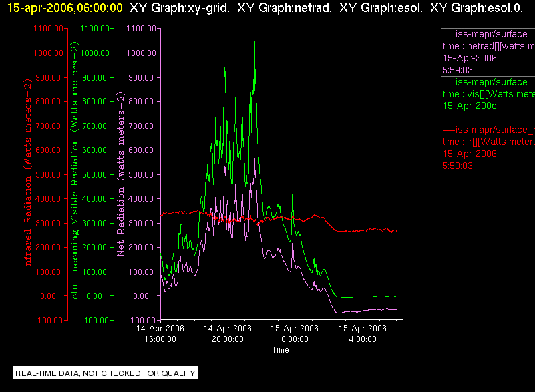
Task: Click the 14-Apr-2006 16:00:00 time tick label
Action: click(160, 333)
